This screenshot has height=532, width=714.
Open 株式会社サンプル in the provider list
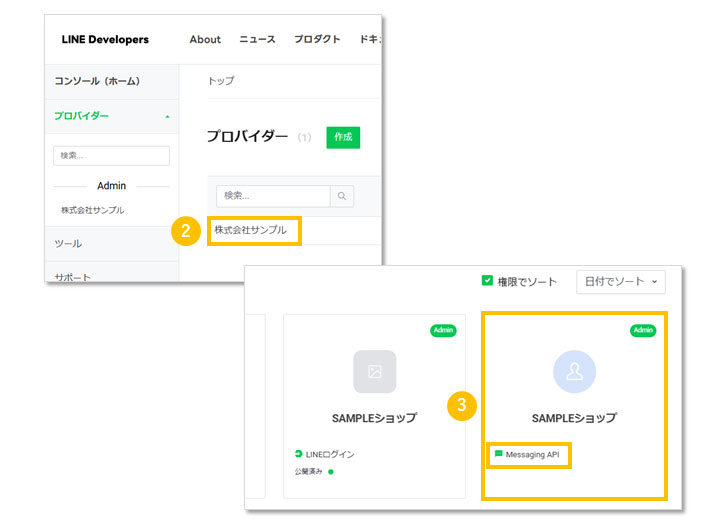click(x=250, y=230)
